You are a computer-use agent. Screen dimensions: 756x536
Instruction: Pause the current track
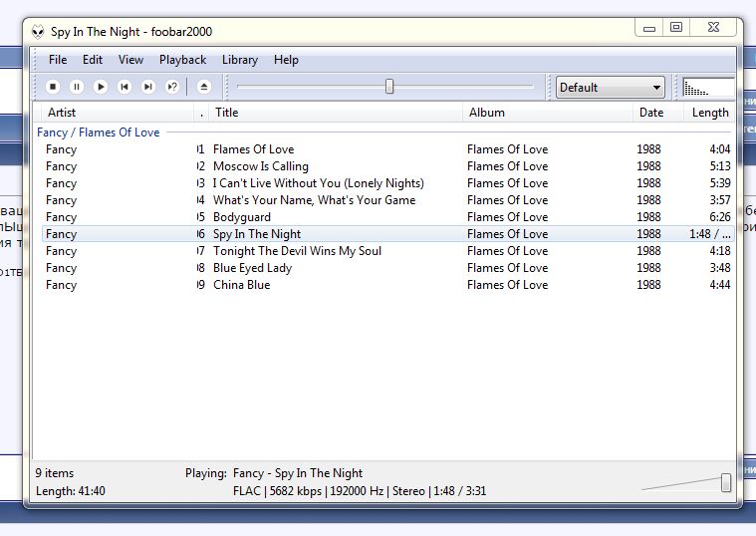77,88
